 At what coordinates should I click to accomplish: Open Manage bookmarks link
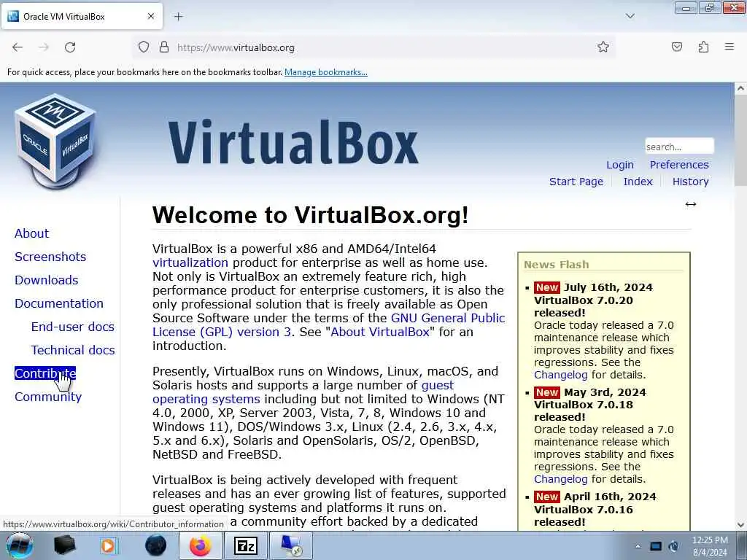(326, 72)
